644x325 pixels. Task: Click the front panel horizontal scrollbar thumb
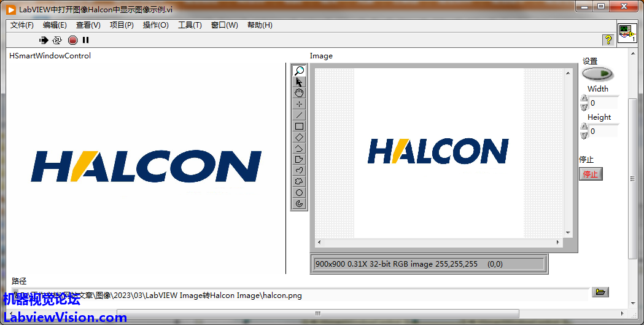318,313
